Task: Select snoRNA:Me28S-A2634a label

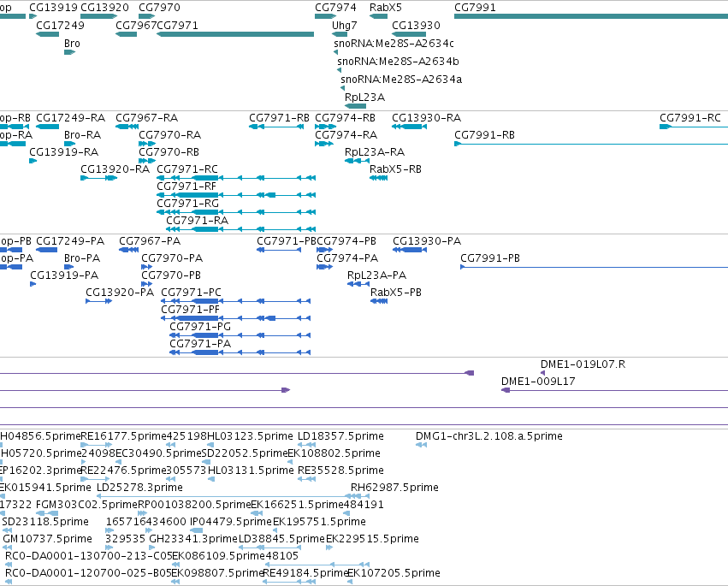Action: pos(401,80)
